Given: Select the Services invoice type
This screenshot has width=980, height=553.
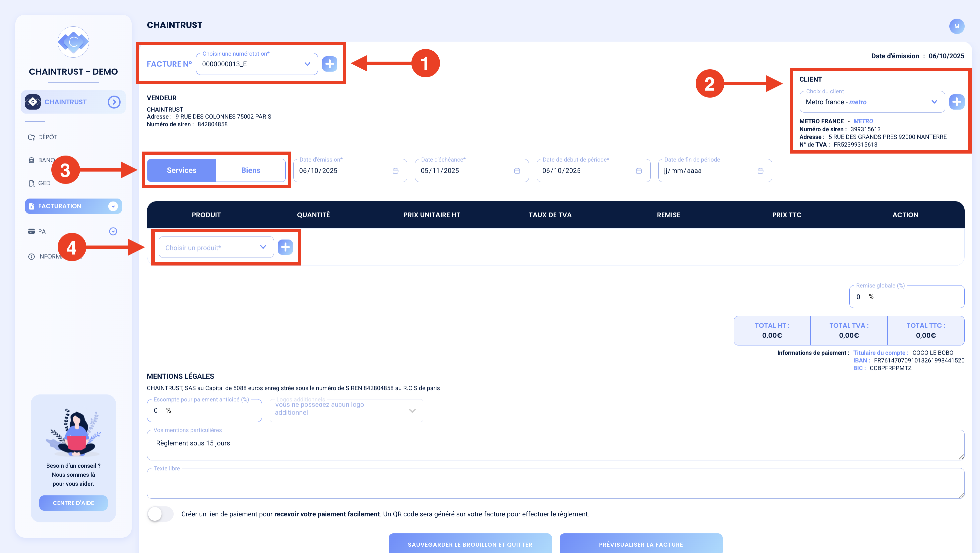Looking at the screenshot, I should coord(181,170).
